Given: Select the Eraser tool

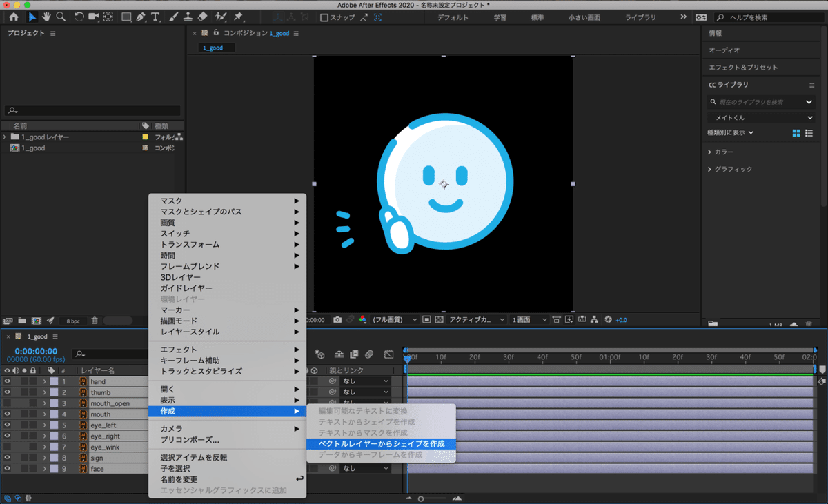Looking at the screenshot, I should 202,17.
